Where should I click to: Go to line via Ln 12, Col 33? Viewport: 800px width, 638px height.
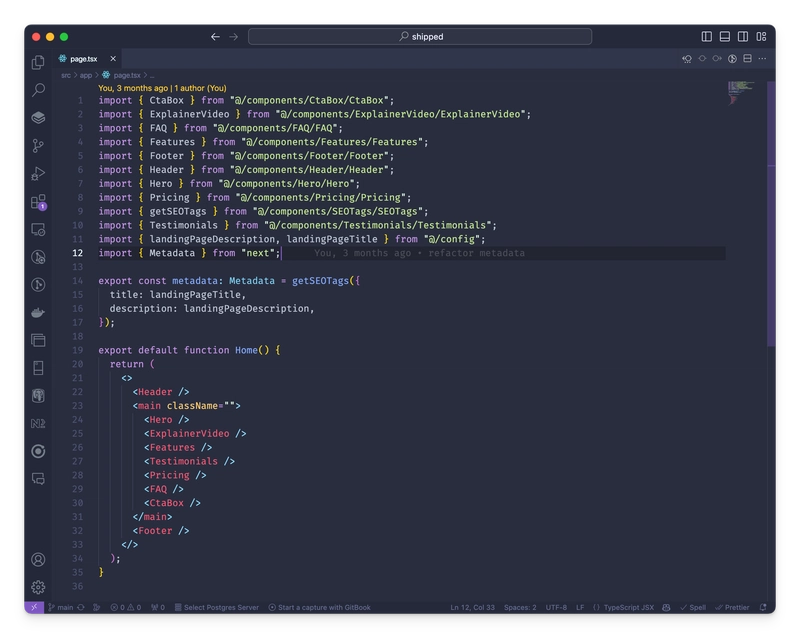472,607
